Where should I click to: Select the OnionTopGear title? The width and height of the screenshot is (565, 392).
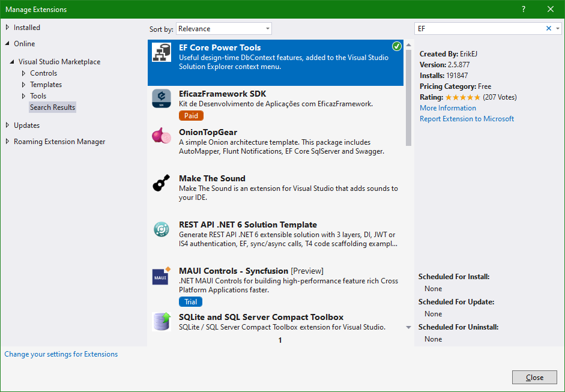pos(208,132)
